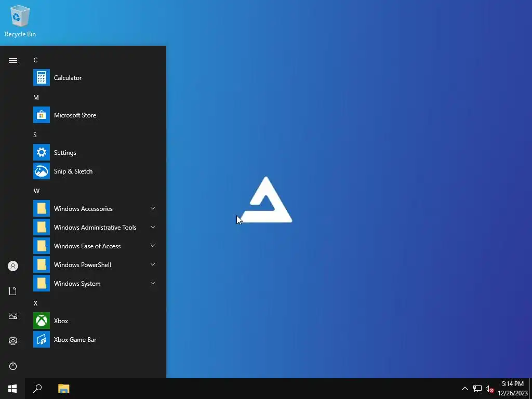Image resolution: width=532 pixels, height=399 pixels.
Task: Expand Windows Ease of Access chevron
Action: coord(153,246)
